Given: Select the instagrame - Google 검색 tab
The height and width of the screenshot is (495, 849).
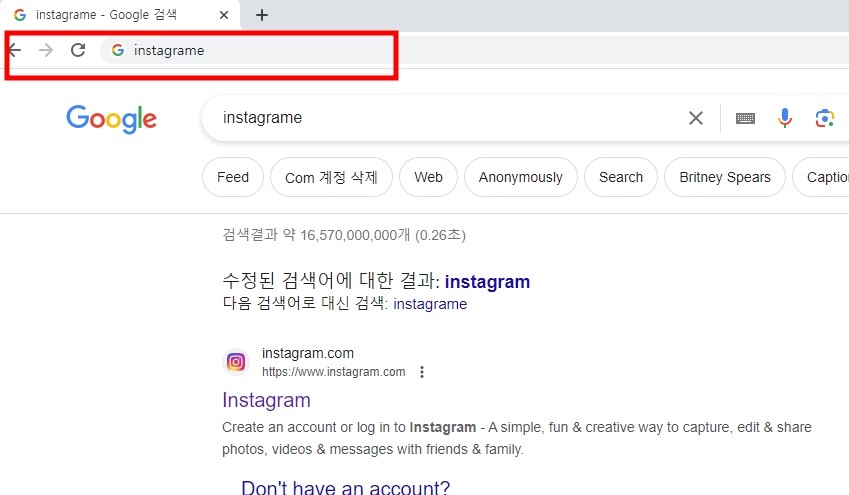Looking at the screenshot, I should coord(120,15).
